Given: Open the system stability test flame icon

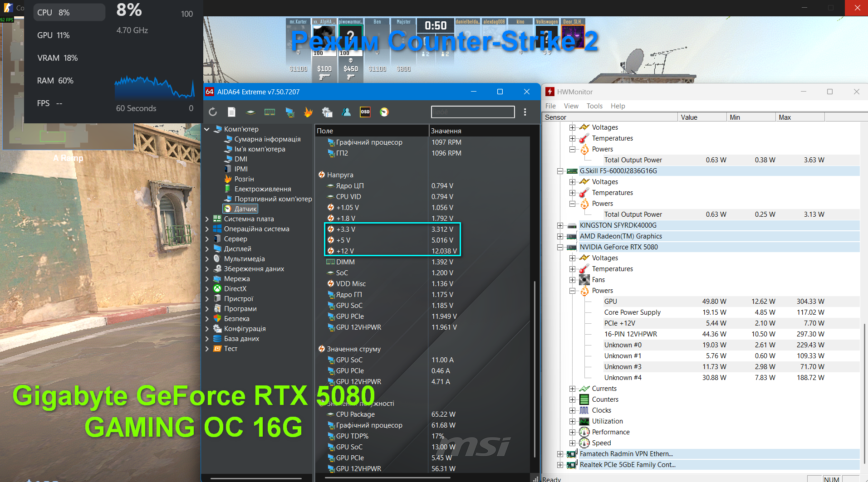Looking at the screenshot, I should (x=308, y=112).
